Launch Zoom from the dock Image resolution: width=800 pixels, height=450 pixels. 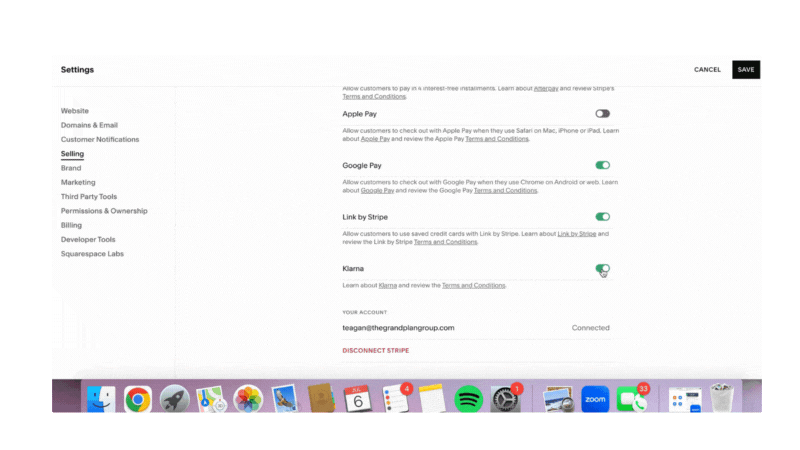[x=595, y=399]
